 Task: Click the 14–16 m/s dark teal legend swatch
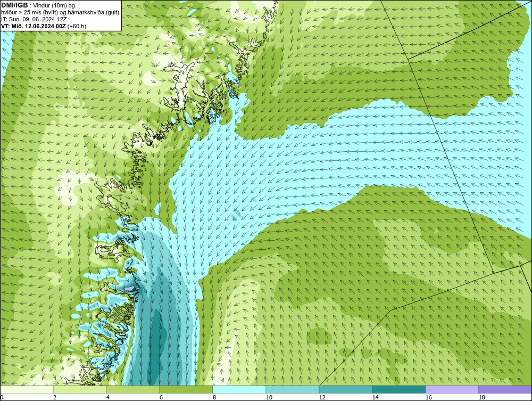(x=398, y=389)
